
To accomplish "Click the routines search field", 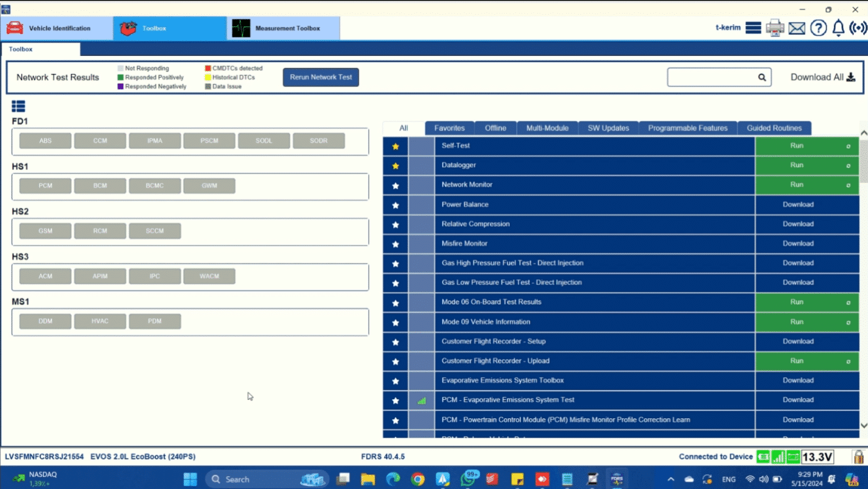I will click(x=715, y=77).
